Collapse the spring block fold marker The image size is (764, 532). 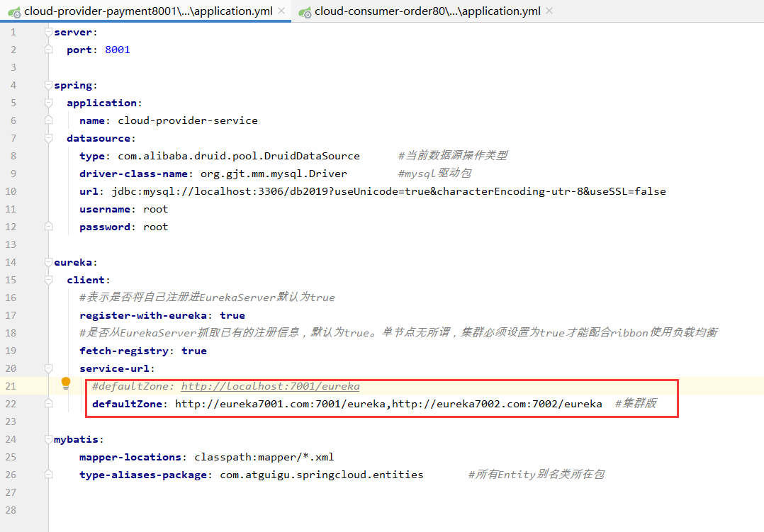(48, 85)
